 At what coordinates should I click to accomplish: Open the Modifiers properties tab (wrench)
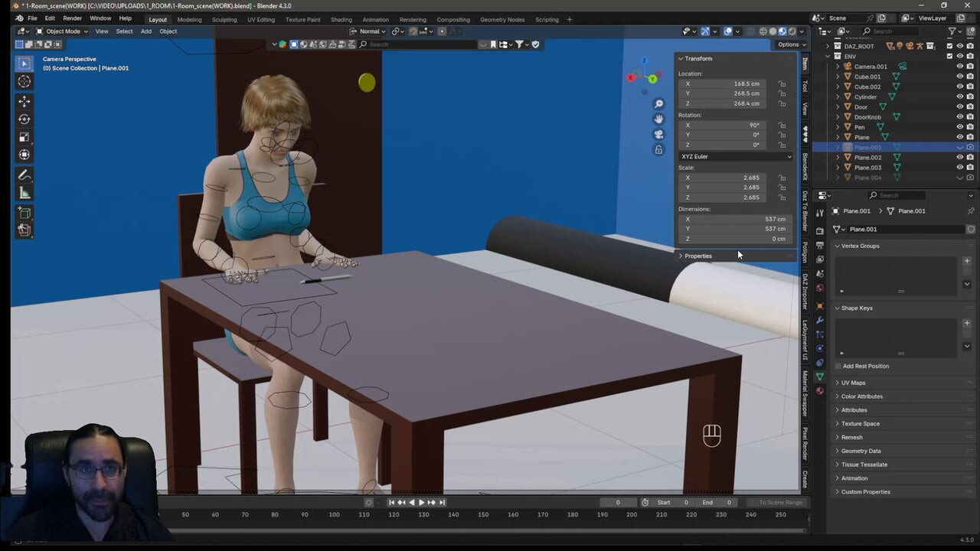point(820,320)
